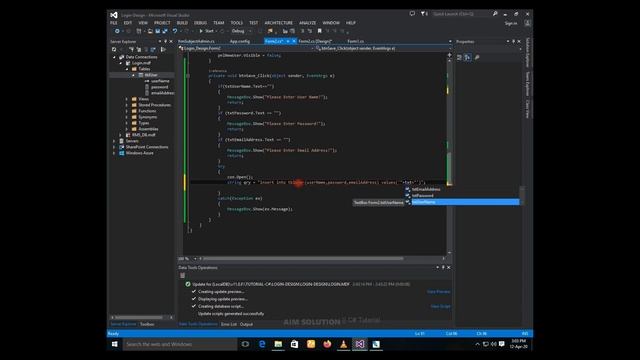Click the View Script link

pyautogui.click(x=440, y=307)
